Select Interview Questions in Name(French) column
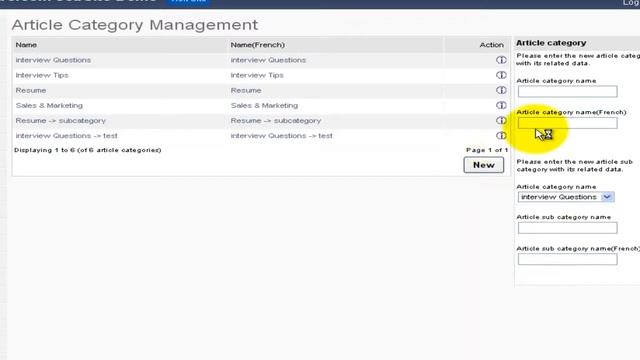The image size is (640, 360). coord(268,60)
